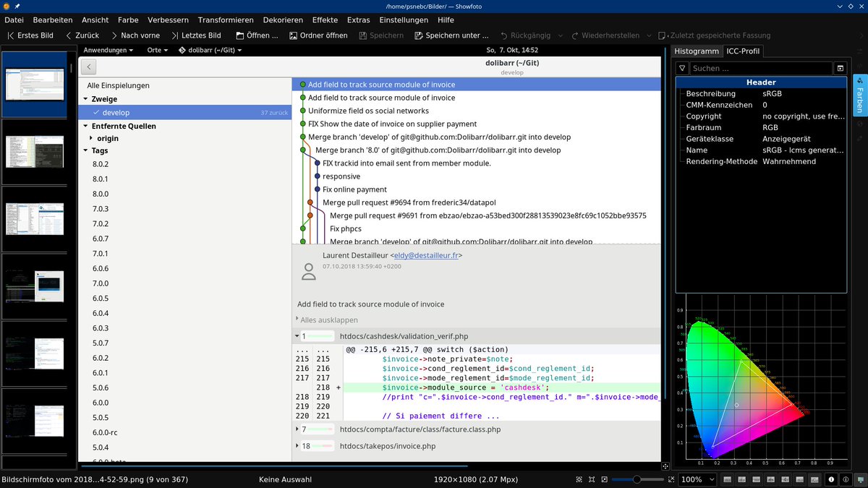Expand htdocs/takepos/invoice.php diff

click(x=297, y=446)
